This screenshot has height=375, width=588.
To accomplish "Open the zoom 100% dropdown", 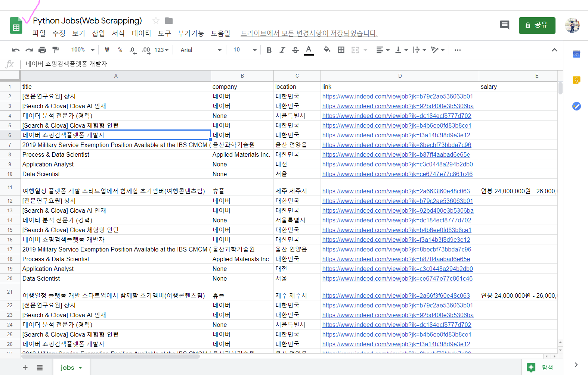I will [83, 50].
